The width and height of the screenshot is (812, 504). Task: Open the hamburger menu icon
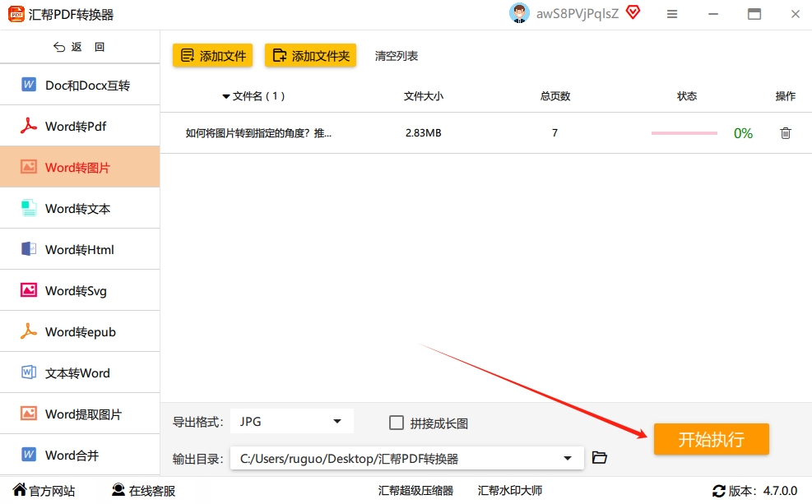[672, 14]
